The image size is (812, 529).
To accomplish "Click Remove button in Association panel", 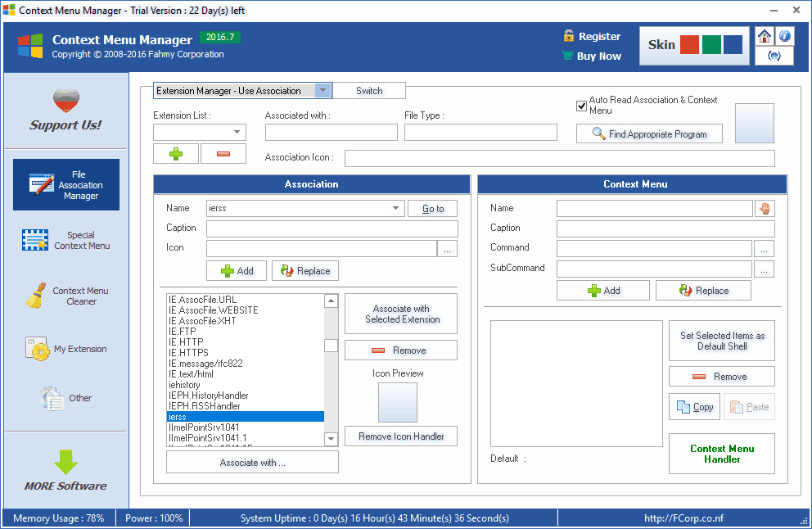I will click(x=401, y=350).
